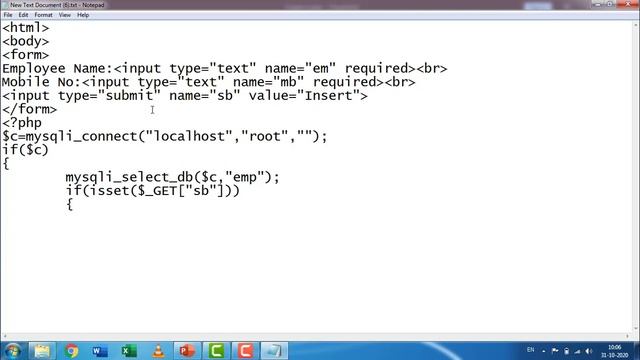This screenshot has height=360, width=640.
Task: Click the name="mb" attribute text
Action: [268, 82]
